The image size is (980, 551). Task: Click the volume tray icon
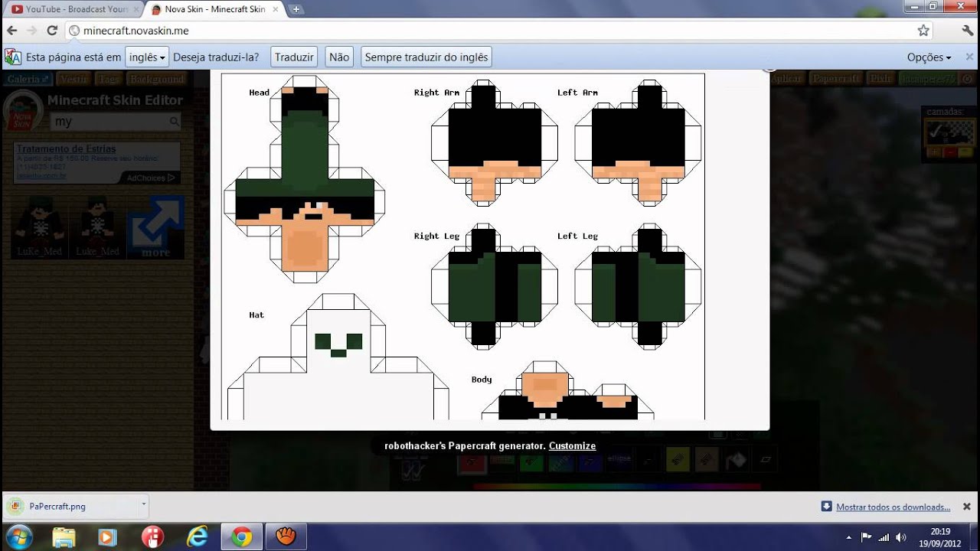[x=900, y=537]
